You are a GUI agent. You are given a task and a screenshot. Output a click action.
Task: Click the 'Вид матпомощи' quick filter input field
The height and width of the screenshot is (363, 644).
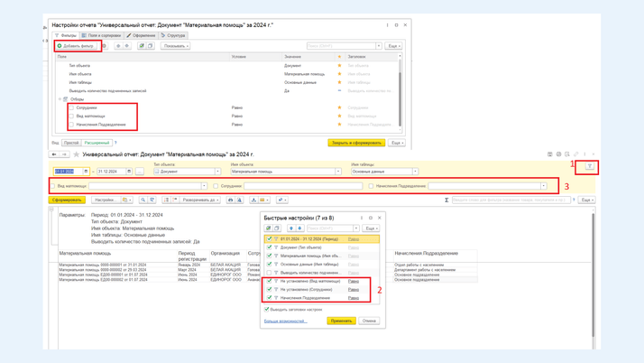(144, 186)
